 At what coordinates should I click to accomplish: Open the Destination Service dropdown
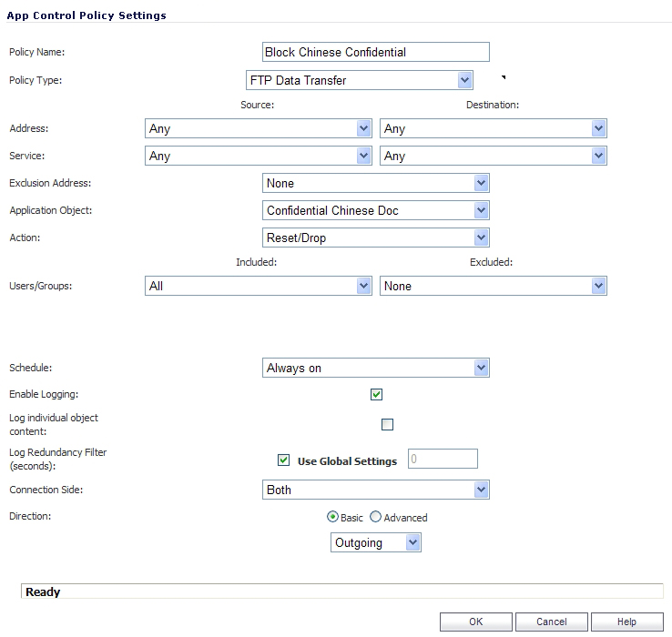[494, 156]
